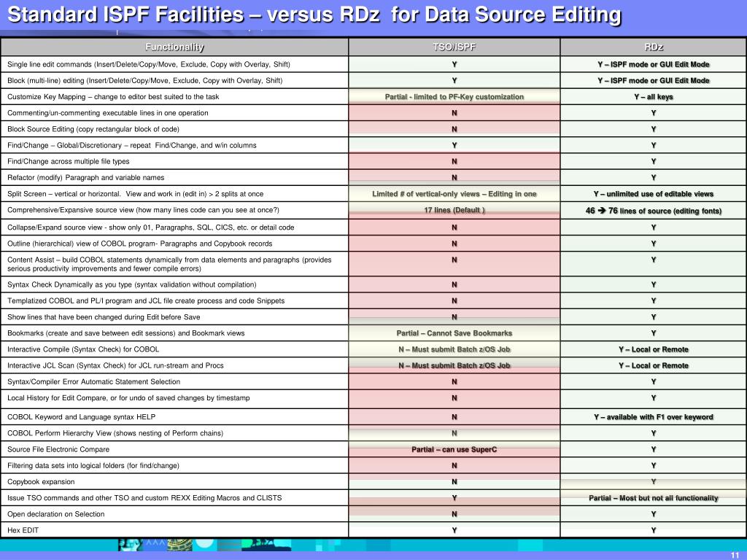
Task: Click 'Interactive Compile (Syntax Check) for COBOL'
Action: 83,349
